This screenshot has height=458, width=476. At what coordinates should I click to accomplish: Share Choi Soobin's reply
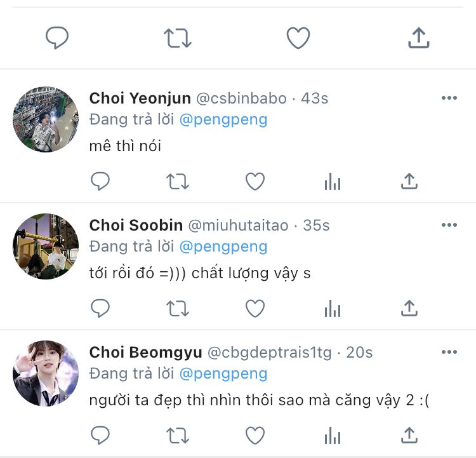click(x=409, y=309)
